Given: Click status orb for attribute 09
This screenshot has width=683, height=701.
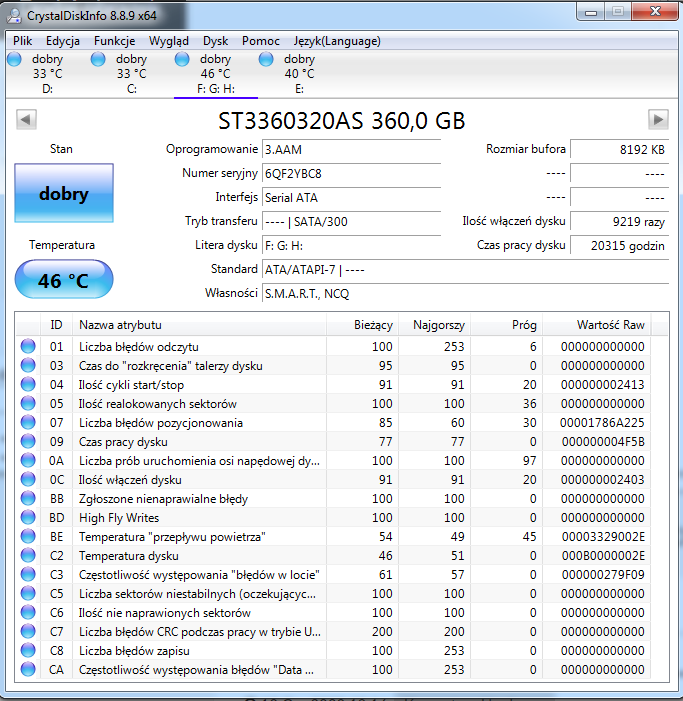Looking at the screenshot, I should tap(28, 441).
